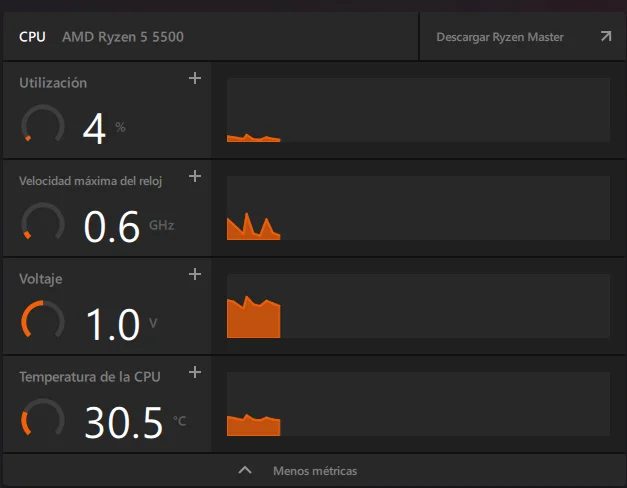The height and width of the screenshot is (488, 627).
Task: Select the CPU header label
Action: coord(33,37)
